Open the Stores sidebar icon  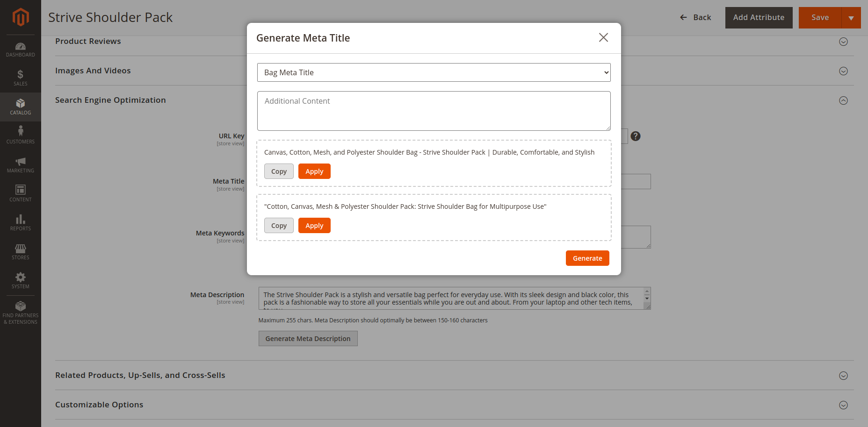click(x=21, y=251)
